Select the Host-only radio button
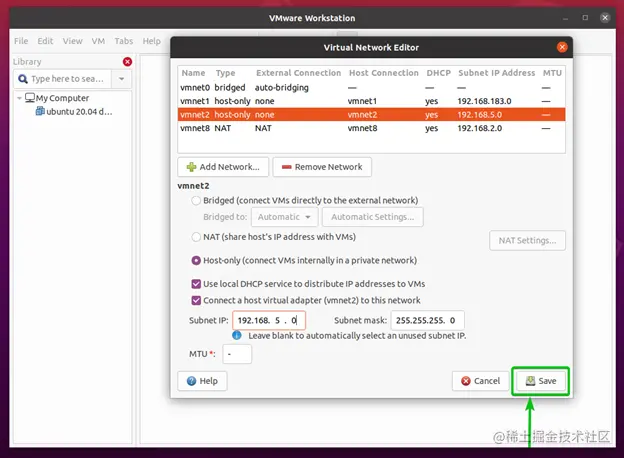Image resolution: width=624 pixels, height=458 pixels. coord(196,261)
